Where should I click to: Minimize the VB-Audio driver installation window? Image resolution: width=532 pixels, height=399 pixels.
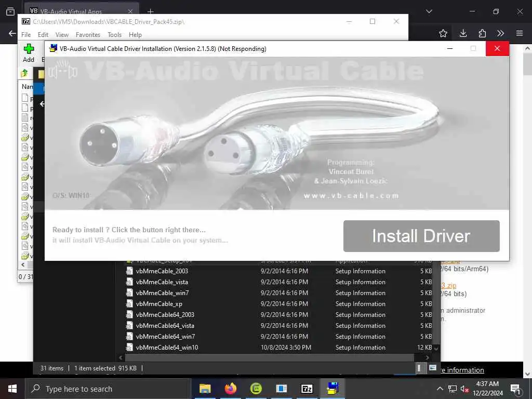point(450,48)
